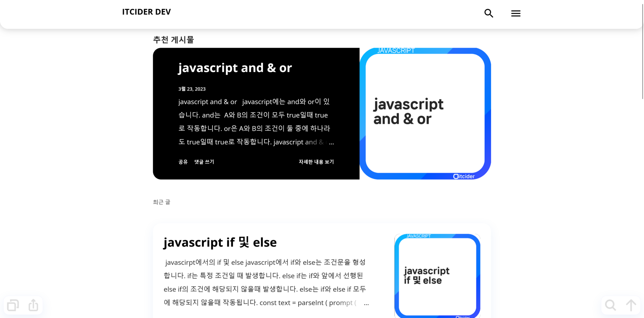Click the date 3월 23, 2023
The width and height of the screenshot is (644, 318).
coord(192,89)
